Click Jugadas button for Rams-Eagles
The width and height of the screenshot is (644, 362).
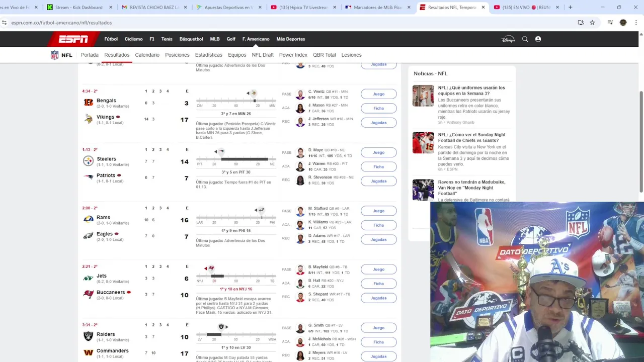[378, 240]
